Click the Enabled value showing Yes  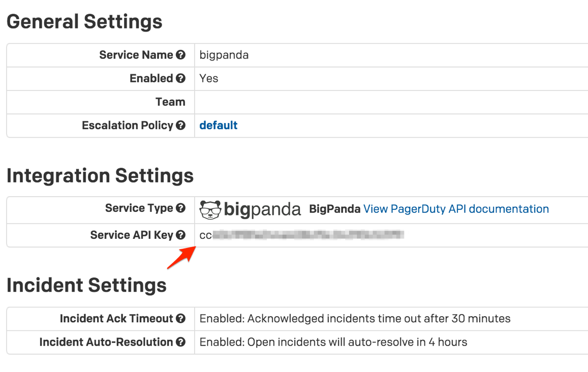pos(210,78)
